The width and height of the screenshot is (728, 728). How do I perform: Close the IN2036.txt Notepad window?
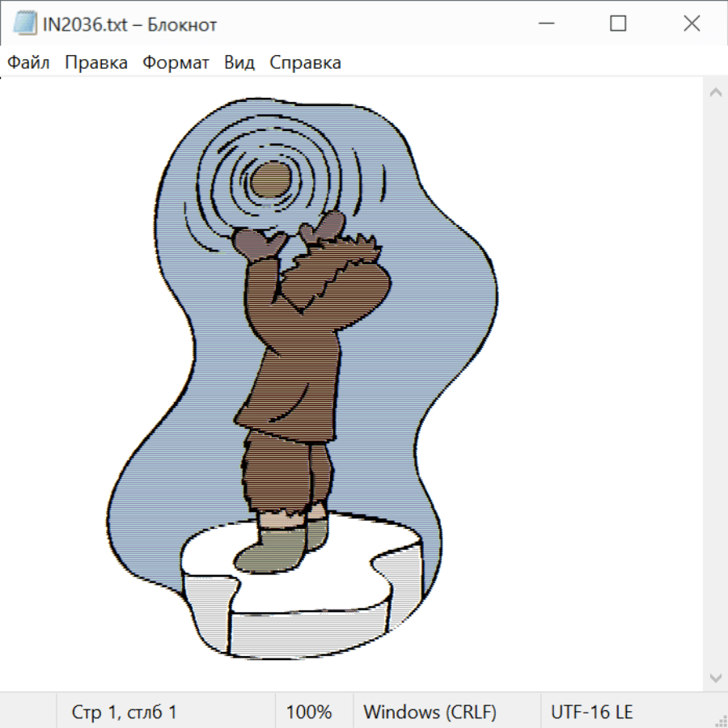692,24
